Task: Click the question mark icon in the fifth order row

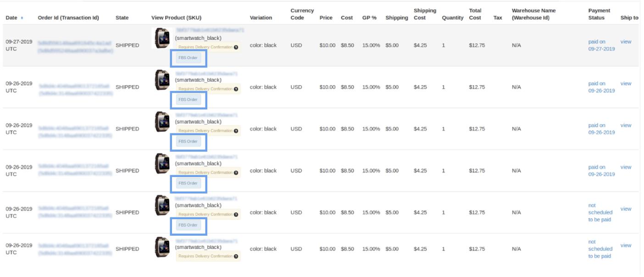Action: (236, 214)
